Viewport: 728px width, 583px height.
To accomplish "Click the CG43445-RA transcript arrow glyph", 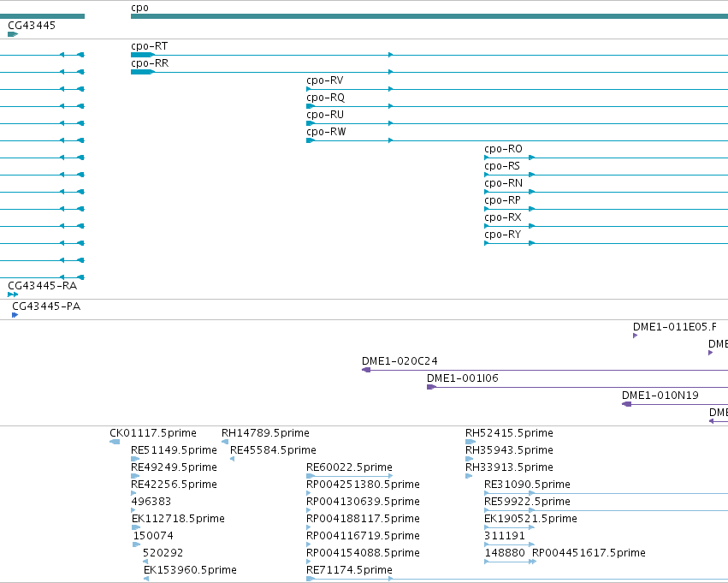I will point(13,294).
